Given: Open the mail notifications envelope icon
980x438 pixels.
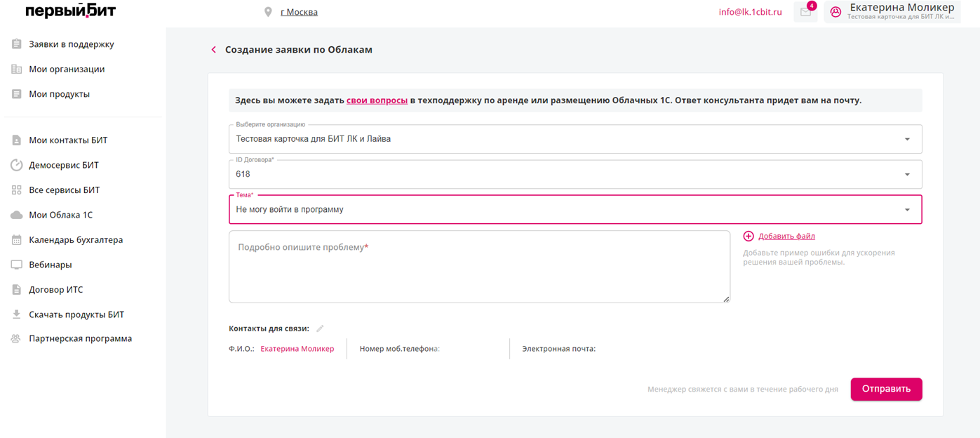Looking at the screenshot, I should pos(805,12).
